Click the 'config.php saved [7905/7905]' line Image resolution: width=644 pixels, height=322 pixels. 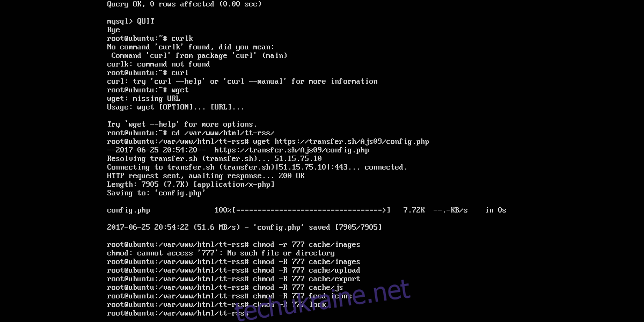(x=244, y=228)
